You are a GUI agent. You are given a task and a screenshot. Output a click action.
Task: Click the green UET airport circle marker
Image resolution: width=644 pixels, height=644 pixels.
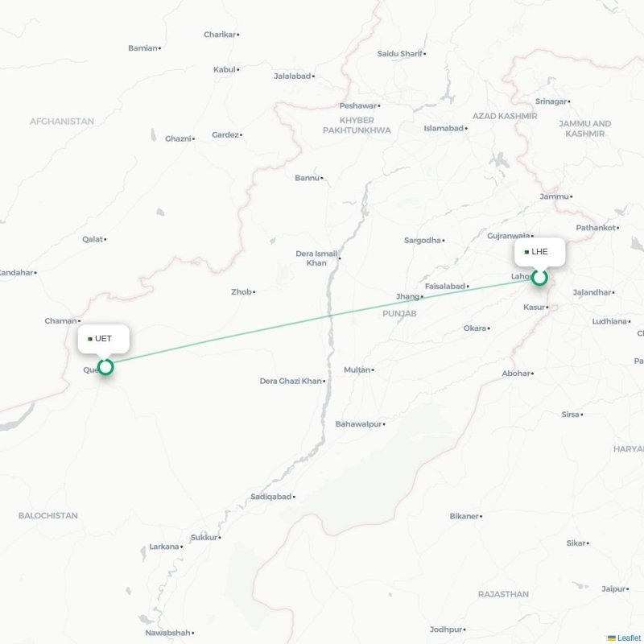tap(105, 367)
